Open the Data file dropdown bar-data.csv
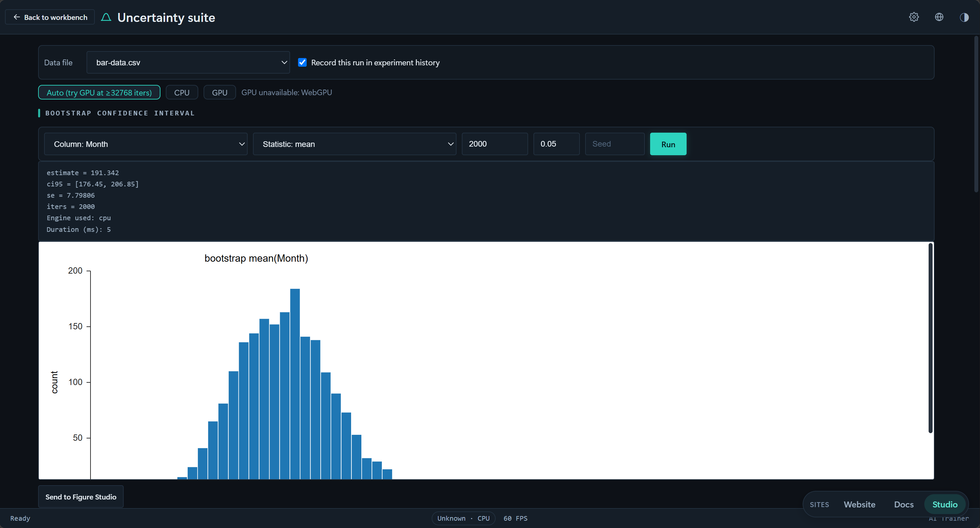Screen dimensions: 980x528 188,62
